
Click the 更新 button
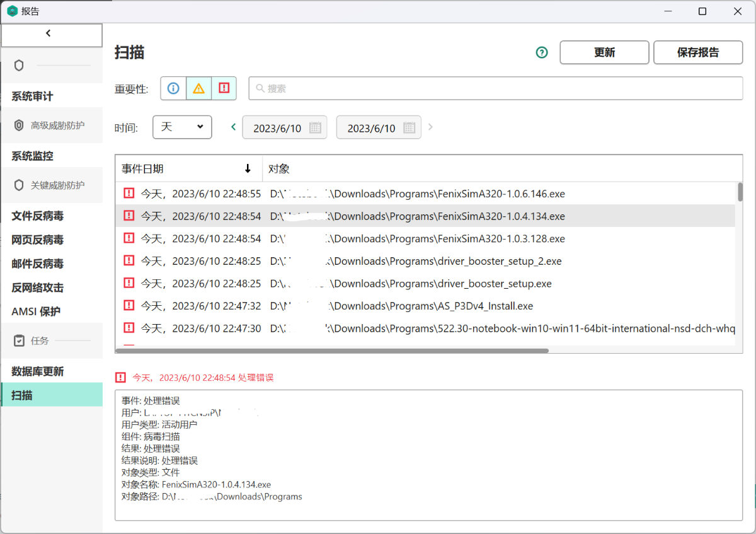click(604, 52)
